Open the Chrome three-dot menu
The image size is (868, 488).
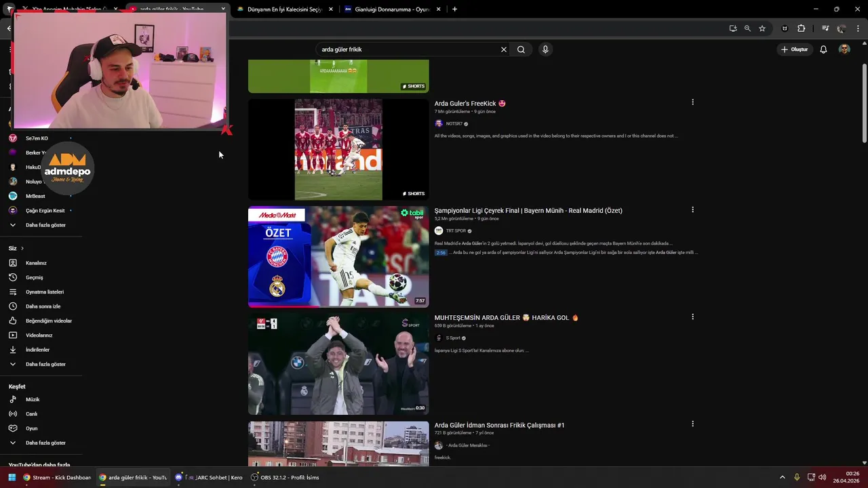pyautogui.click(x=859, y=28)
